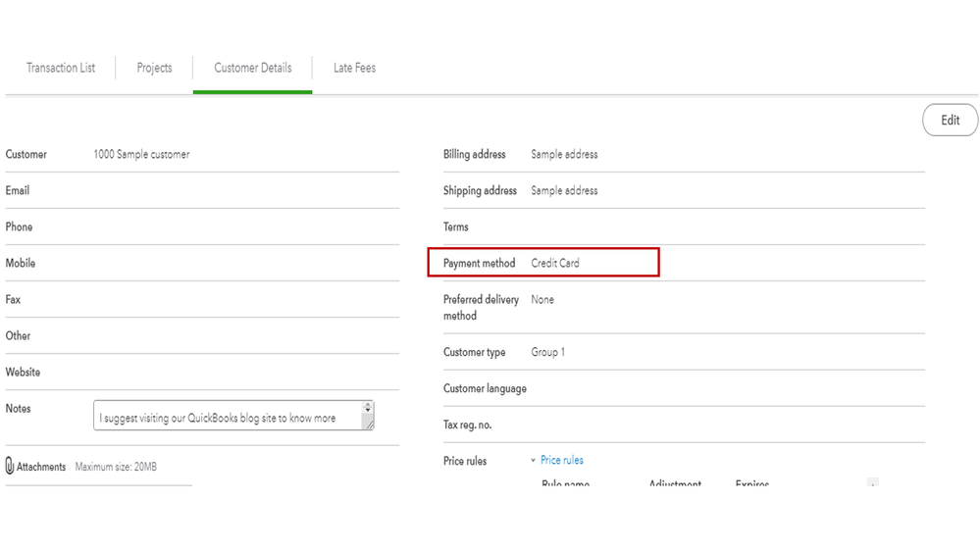Image resolution: width=980 pixels, height=551 pixels.
Task: Click the Billing address Sample address value
Action: (x=564, y=154)
